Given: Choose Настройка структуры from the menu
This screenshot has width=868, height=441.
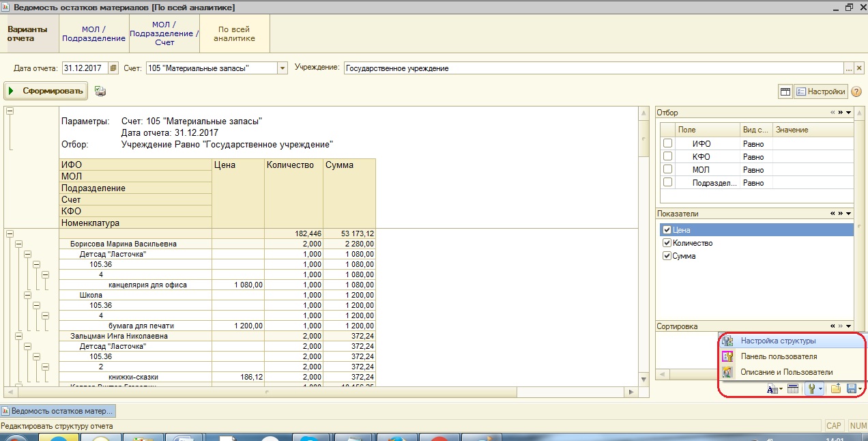Looking at the screenshot, I should point(793,341).
